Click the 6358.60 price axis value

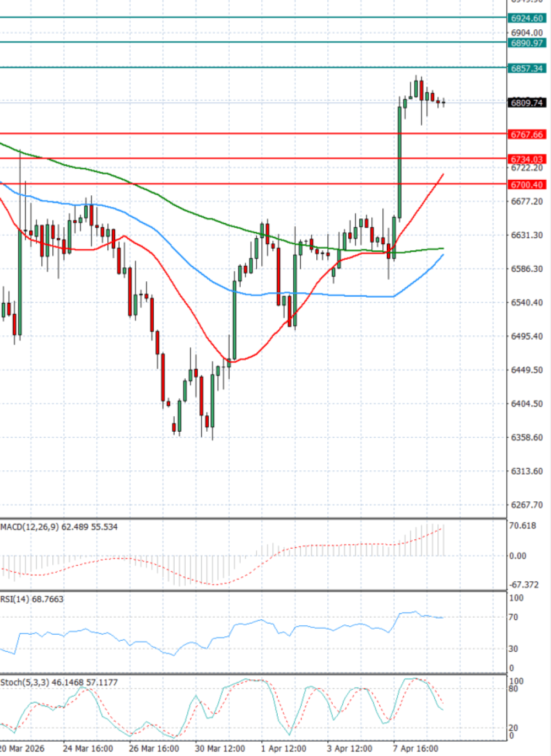[527, 438]
